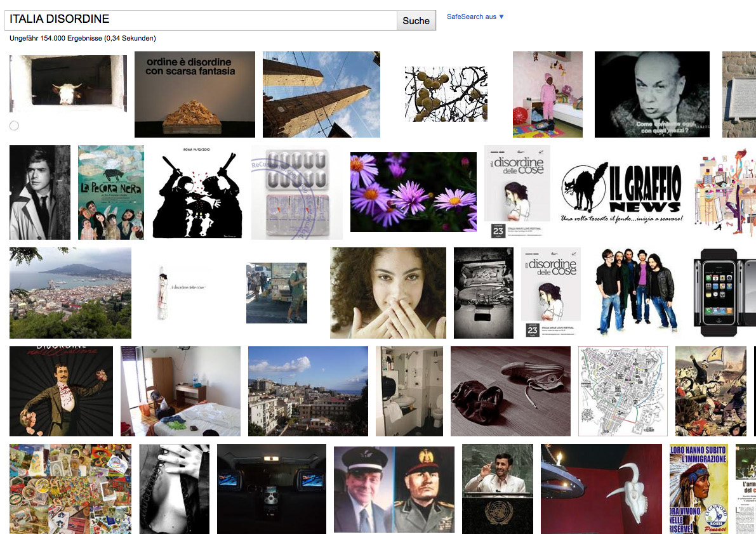
Task: Open the speaker at UN podium photo
Action: [498, 489]
